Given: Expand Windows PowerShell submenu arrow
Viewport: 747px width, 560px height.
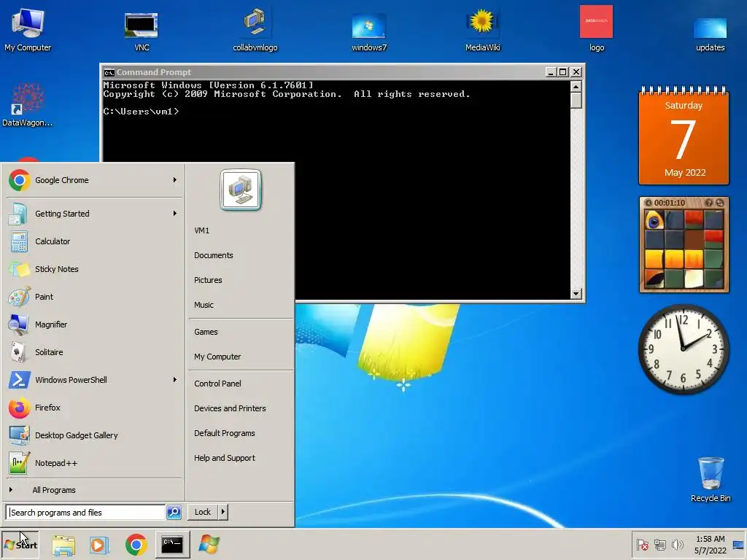Looking at the screenshot, I should 175,379.
